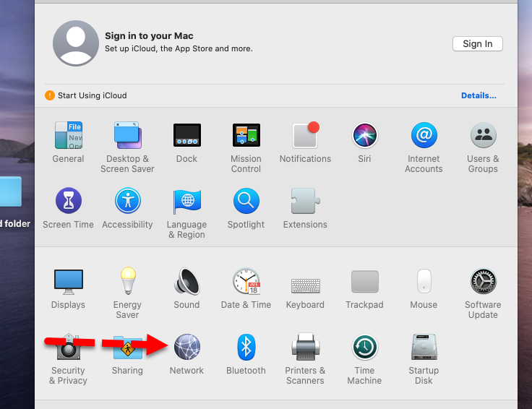Open Mission Control settings
The width and height of the screenshot is (532, 409).
(x=246, y=136)
